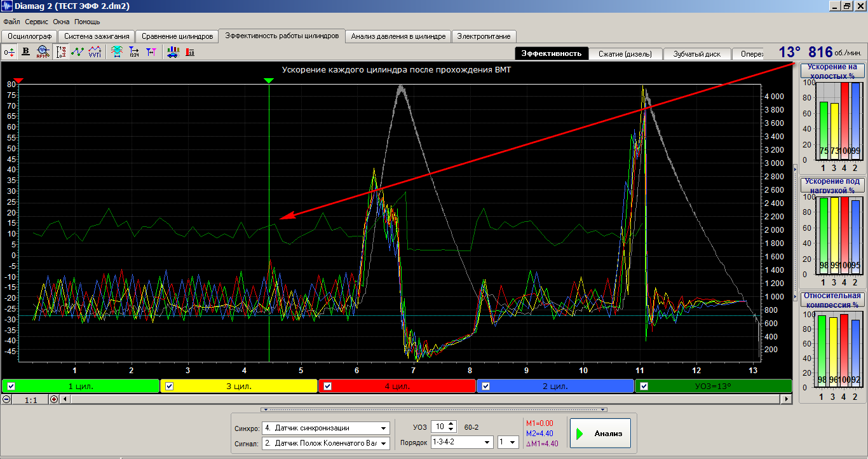Click the lower right-side panel collapse arrow
The image size is (868, 459).
click(x=796, y=297)
